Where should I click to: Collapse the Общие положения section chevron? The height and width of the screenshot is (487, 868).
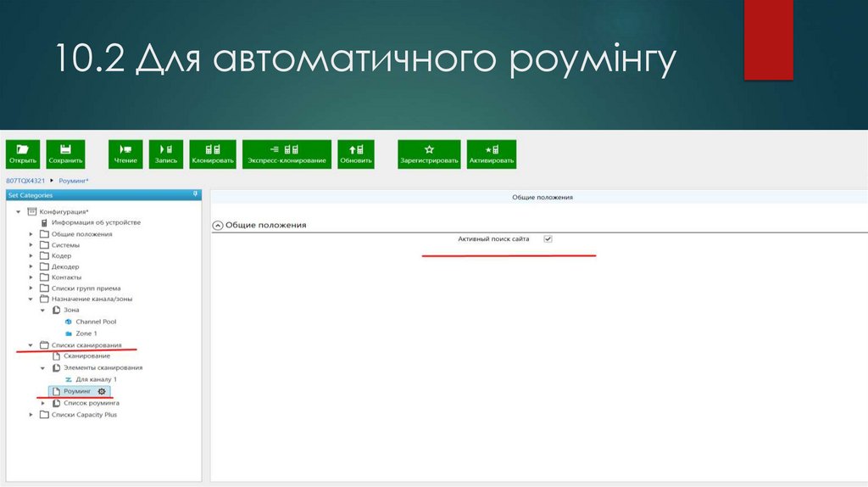[218, 226]
